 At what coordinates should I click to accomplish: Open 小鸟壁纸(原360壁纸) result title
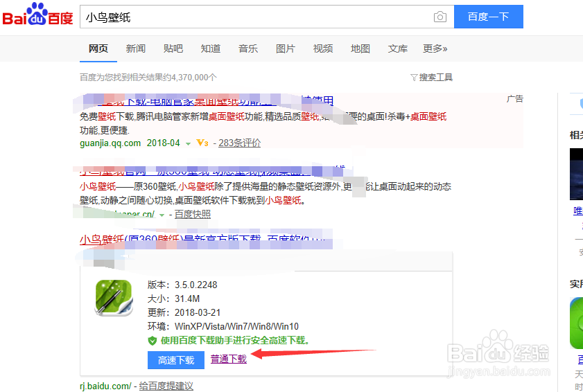(202, 240)
